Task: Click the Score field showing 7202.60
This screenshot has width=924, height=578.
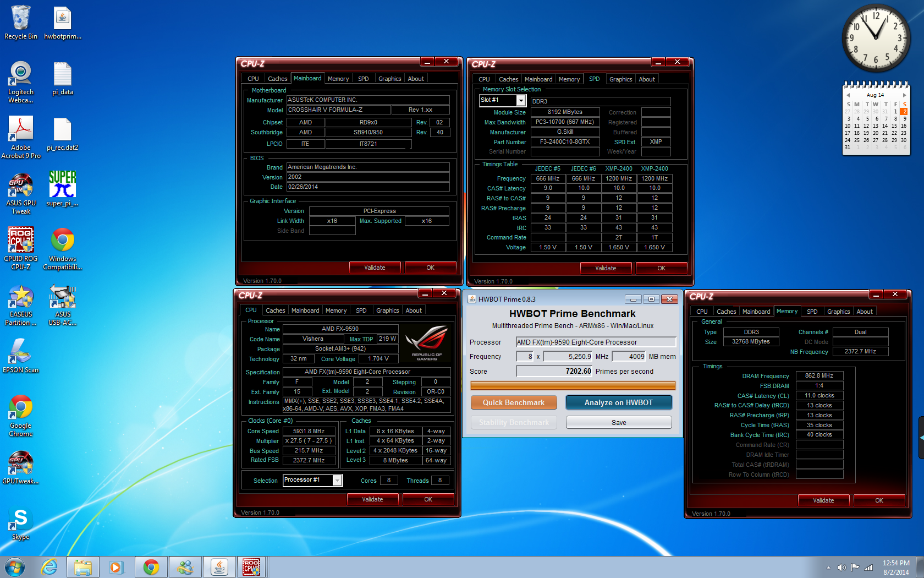Action: [554, 371]
